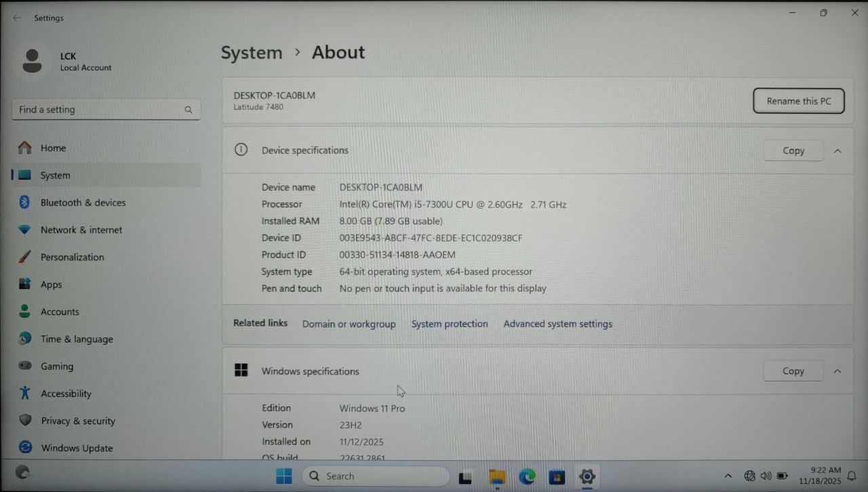Select Apps in the settings sidebar

point(51,284)
